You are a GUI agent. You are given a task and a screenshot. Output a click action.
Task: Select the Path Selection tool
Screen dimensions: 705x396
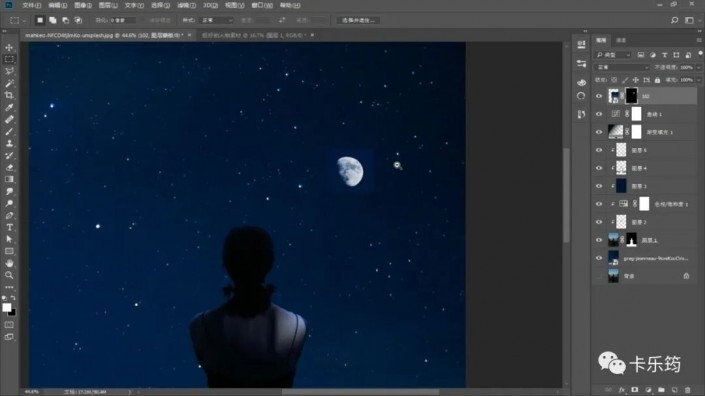click(x=9, y=240)
